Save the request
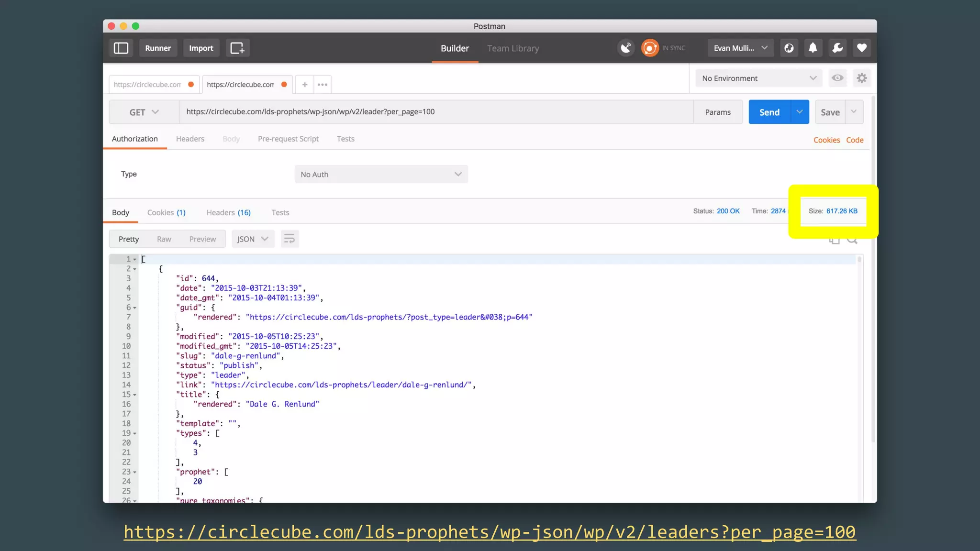 [830, 112]
